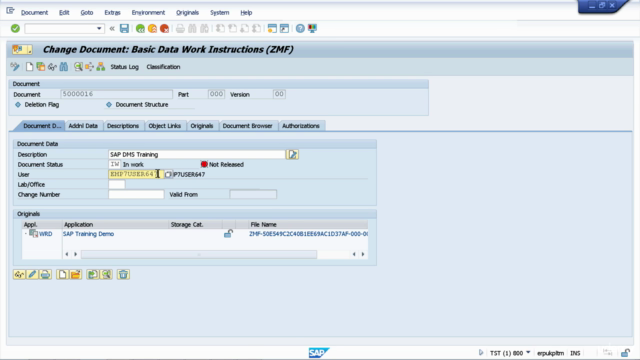Click the Delete Original trash can button
Viewport: 640px width, 360px height.
click(123, 274)
